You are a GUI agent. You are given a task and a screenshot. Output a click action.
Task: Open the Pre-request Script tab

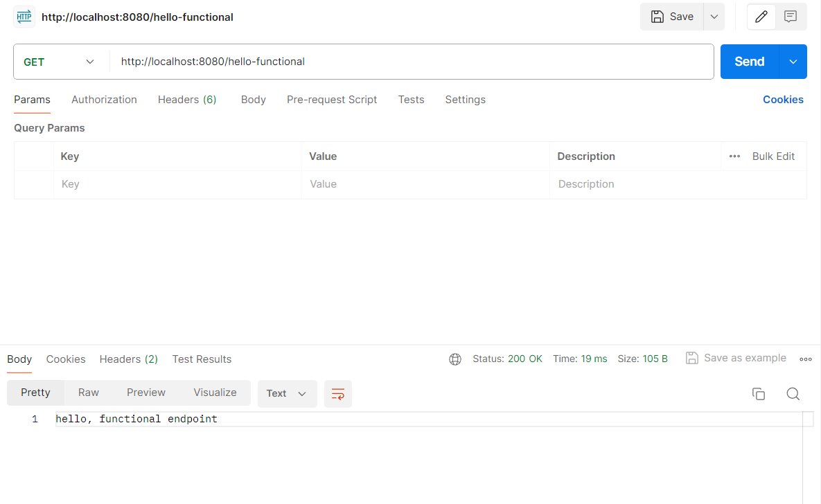332,100
